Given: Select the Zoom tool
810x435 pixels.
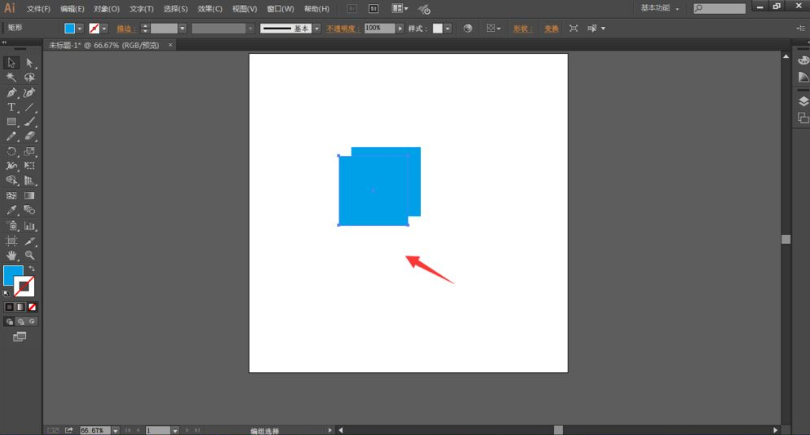Looking at the screenshot, I should click(29, 255).
